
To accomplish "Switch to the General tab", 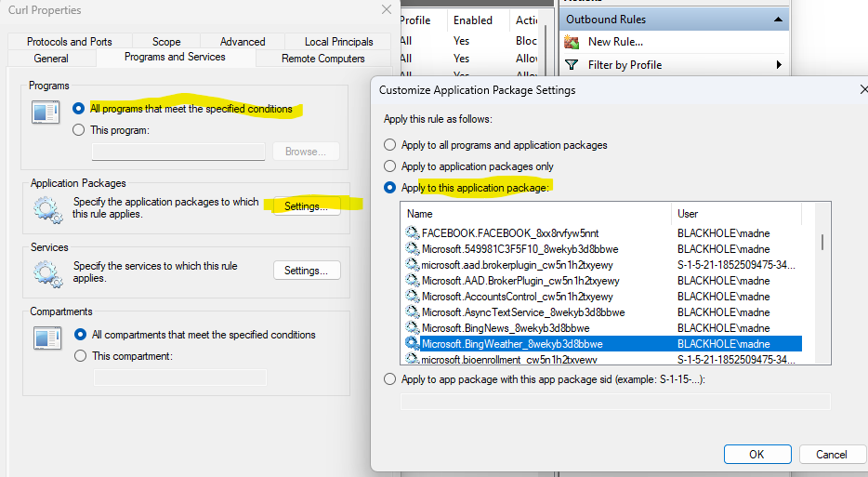I will click(x=51, y=59).
